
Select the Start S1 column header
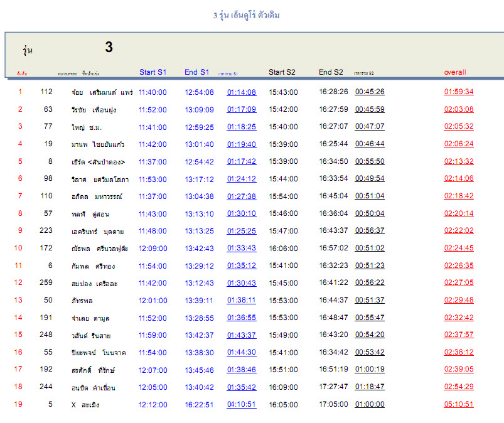[x=153, y=72]
